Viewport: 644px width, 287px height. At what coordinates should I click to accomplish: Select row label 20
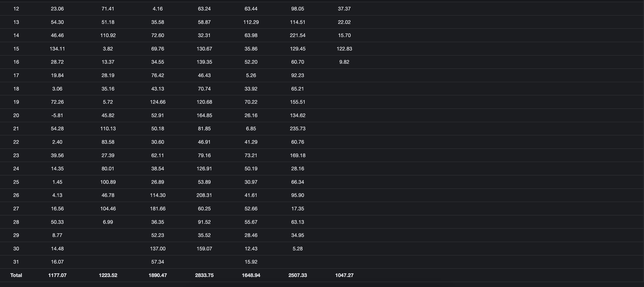coord(16,115)
